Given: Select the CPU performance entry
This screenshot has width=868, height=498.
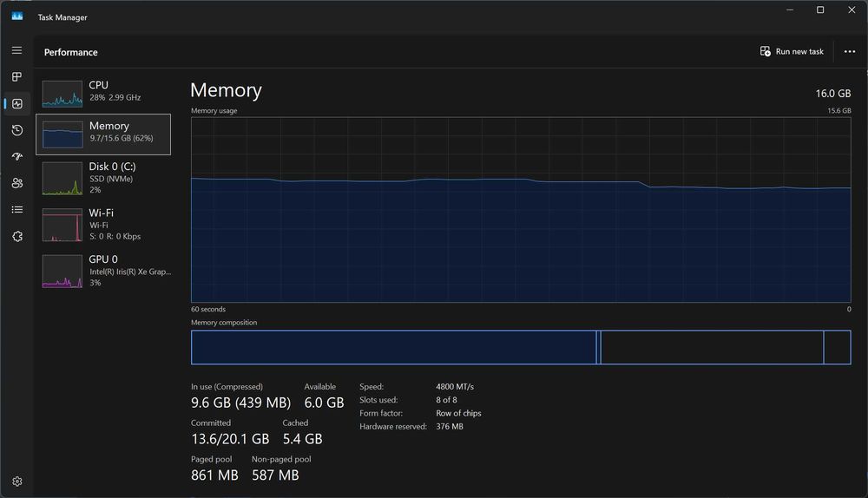Looking at the screenshot, I should (103, 94).
